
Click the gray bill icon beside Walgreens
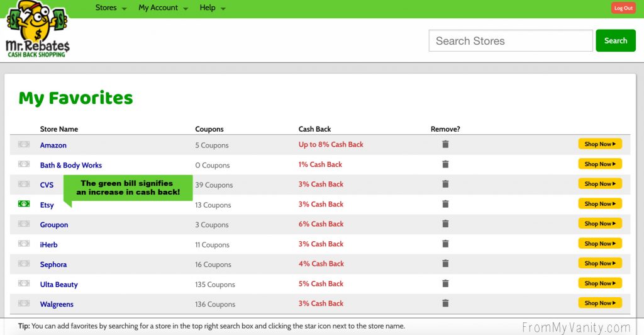[24, 303]
